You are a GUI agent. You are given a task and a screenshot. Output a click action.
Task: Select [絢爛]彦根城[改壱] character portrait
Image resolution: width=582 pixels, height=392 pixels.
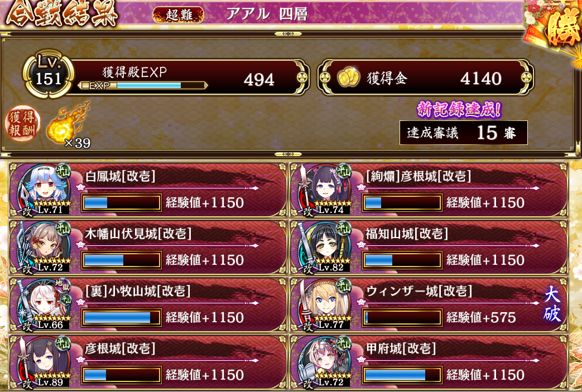(x=323, y=189)
